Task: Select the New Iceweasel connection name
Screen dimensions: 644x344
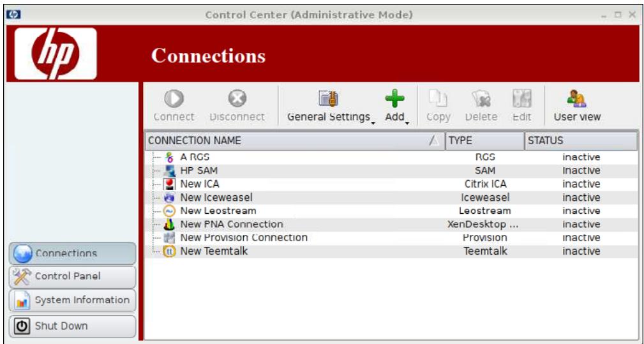Action: [x=216, y=197]
